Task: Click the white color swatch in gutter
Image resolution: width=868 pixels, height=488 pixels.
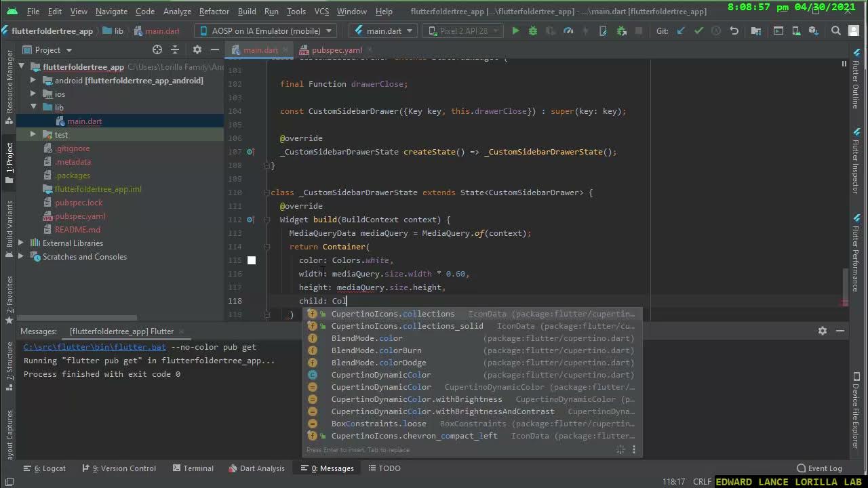Action: pyautogui.click(x=252, y=260)
